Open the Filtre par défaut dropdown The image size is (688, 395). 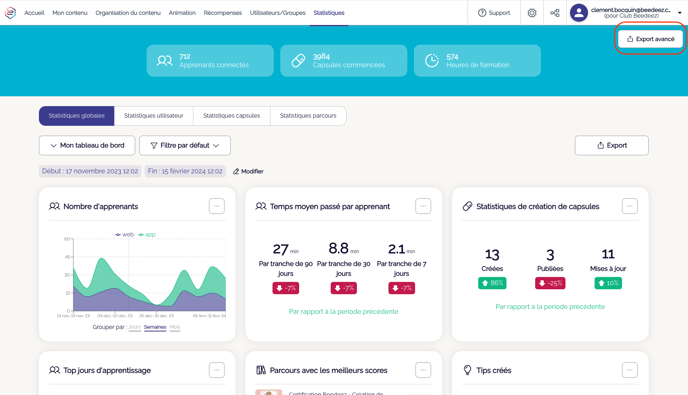click(185, 145)
